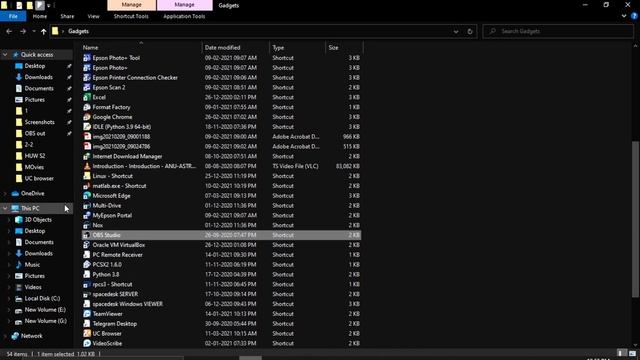The image size is (640, 360).
Task: Click the IDLE Python 3.9 icon
Action: pos(87,127)
